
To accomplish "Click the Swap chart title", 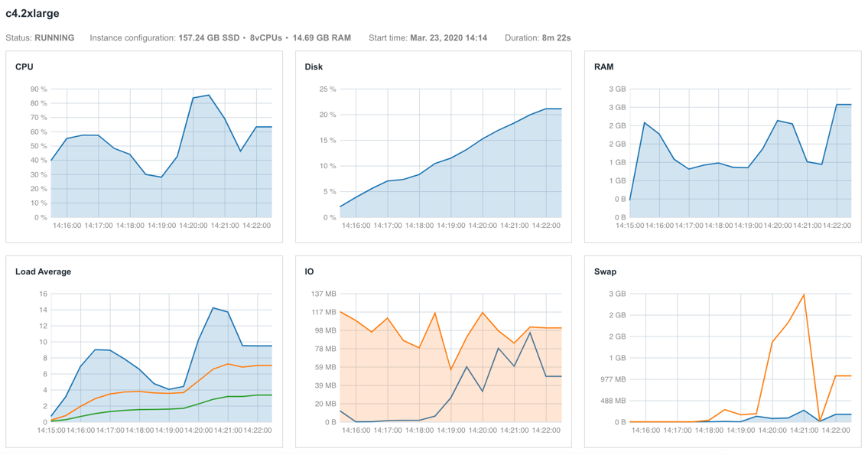I will pyautogui.click(x=605, y=271).
